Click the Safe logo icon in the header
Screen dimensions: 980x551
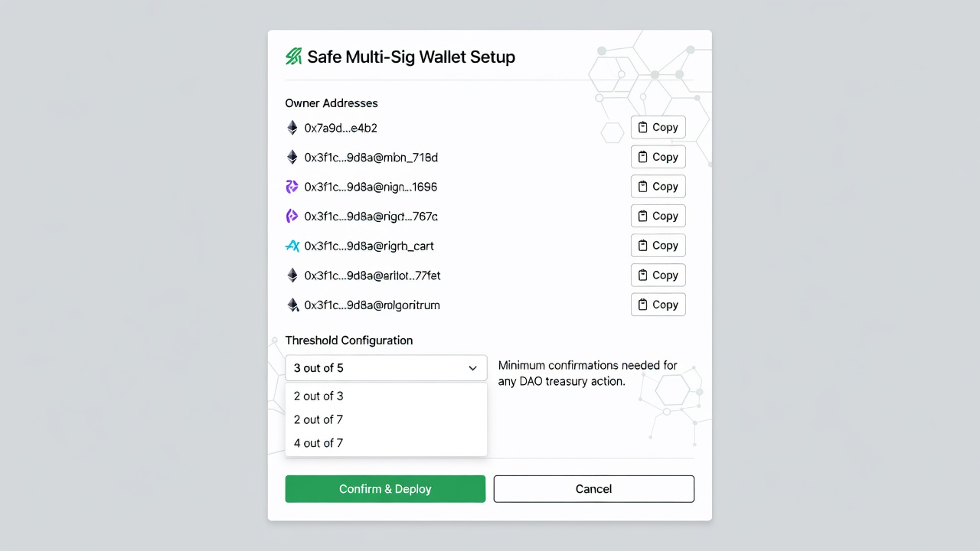(293, 57)
